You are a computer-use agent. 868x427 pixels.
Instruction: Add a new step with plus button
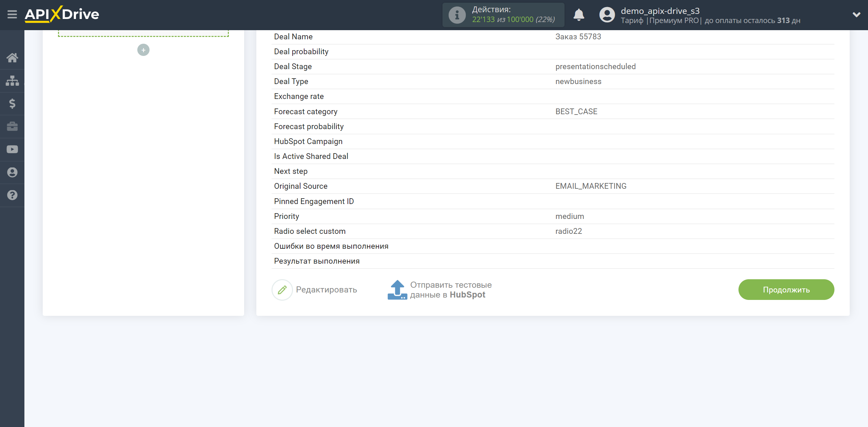[x=143, y=50]
